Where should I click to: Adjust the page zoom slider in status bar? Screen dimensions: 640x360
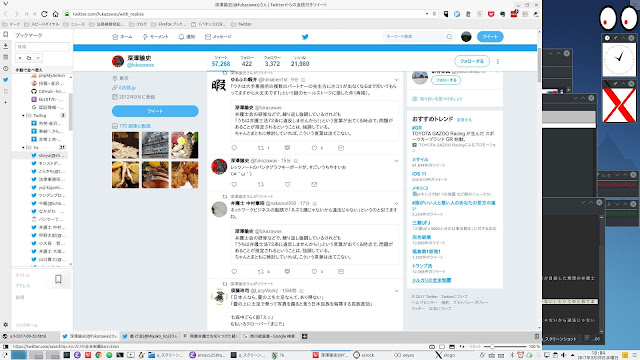[x=506, y=347]
